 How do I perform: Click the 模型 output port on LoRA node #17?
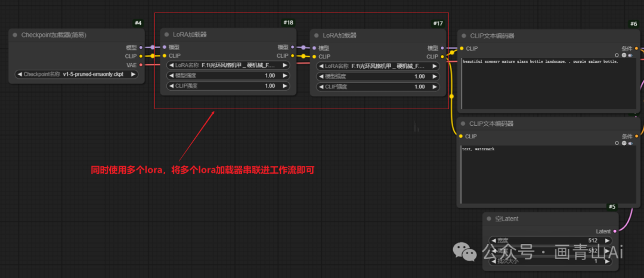[442, 48]
